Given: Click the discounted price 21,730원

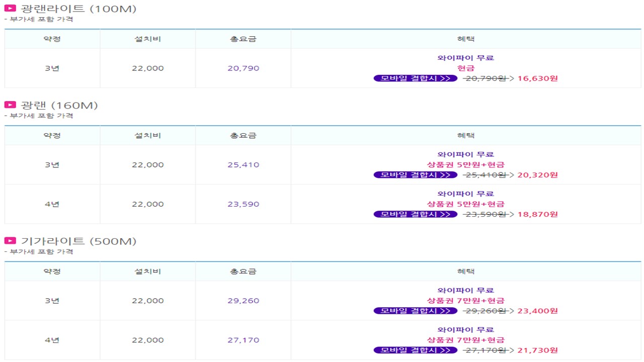Looking at the screenshot, I should pyautogui.click(x=538, y=350).
